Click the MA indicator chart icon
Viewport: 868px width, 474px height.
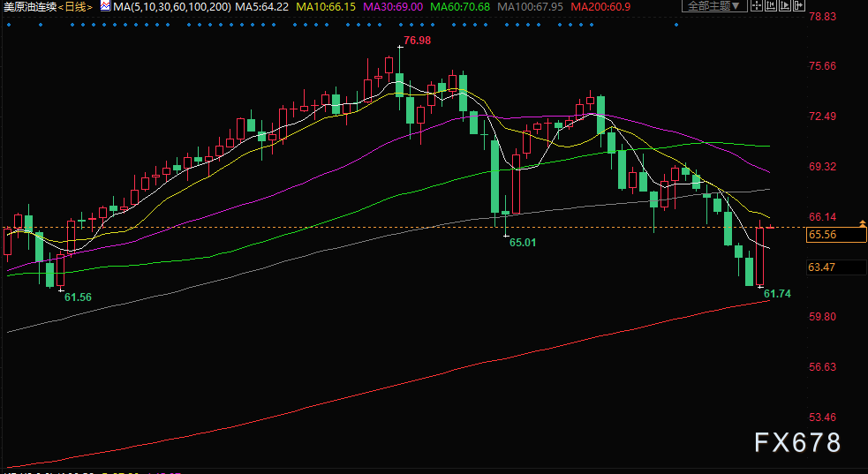[x=105, y=6]
